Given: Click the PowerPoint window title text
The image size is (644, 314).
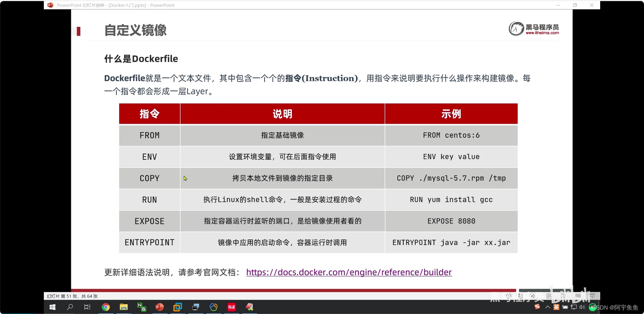Looking at the screenshot, I should [116, 5].
